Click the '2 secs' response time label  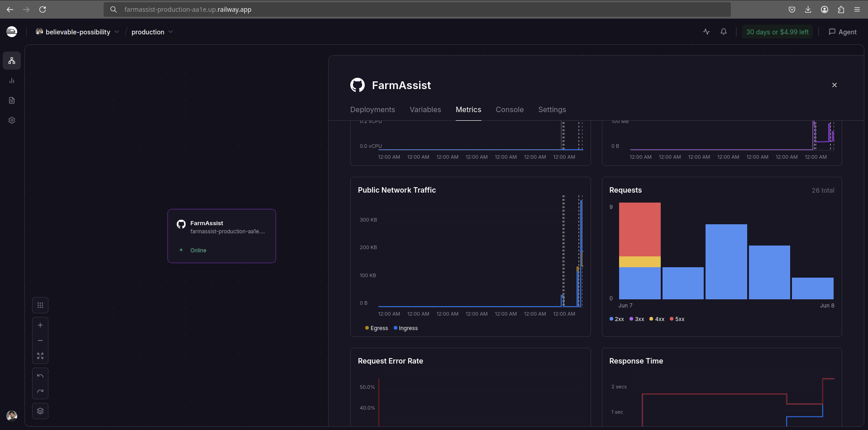[x=619, y=387]
